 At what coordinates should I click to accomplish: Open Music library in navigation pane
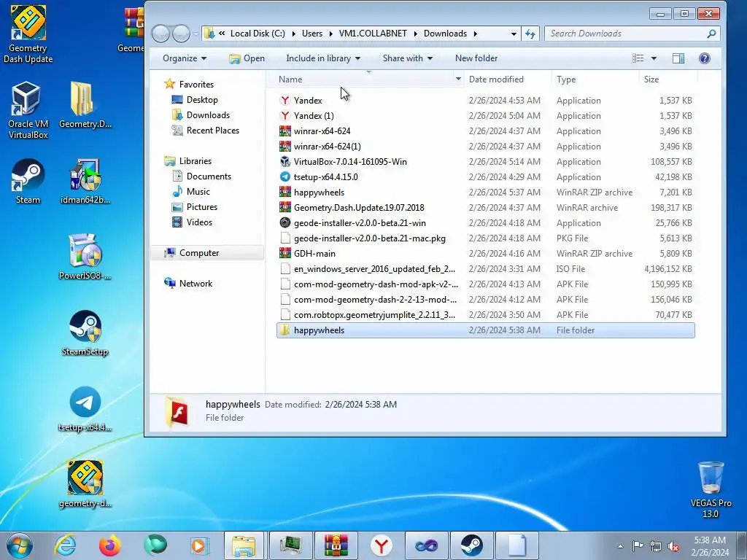(x=198, y=192)
